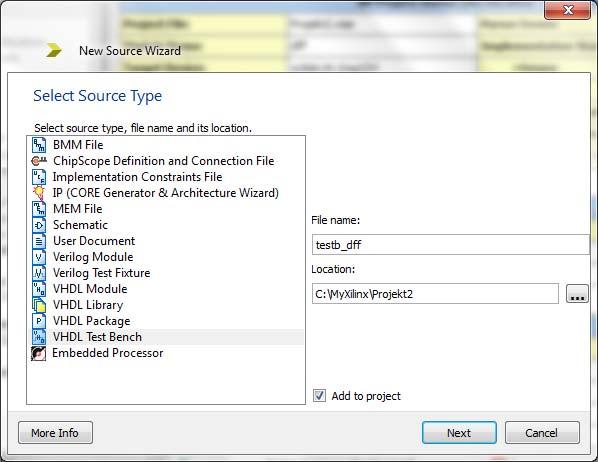This screenshot has width=598, height=462.
Task: Click the VHDL Test Bench icon
Action: click(x=39, y=337)
